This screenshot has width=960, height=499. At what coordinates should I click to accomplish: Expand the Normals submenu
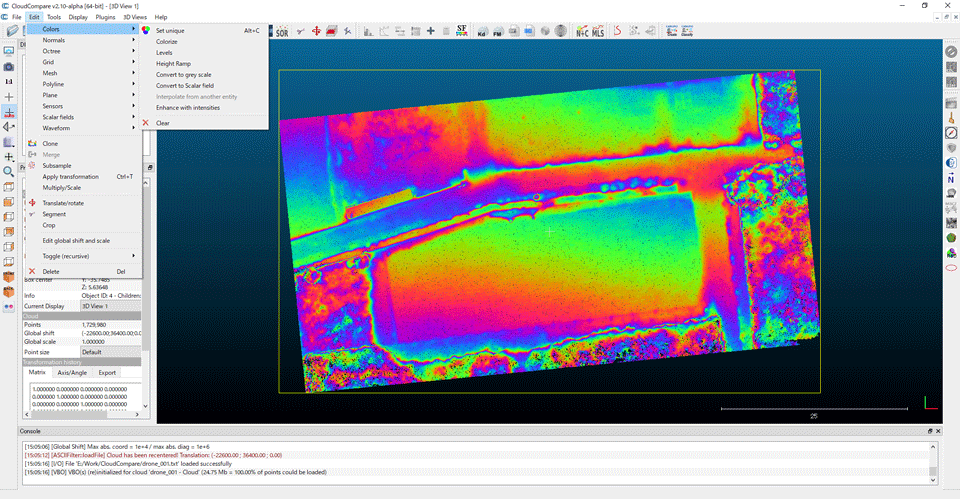point(83,40)
